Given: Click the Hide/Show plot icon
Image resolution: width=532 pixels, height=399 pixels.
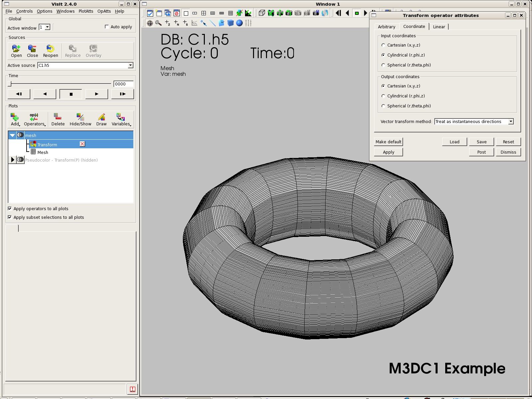Looking at the screenshot, I should 80,119.
